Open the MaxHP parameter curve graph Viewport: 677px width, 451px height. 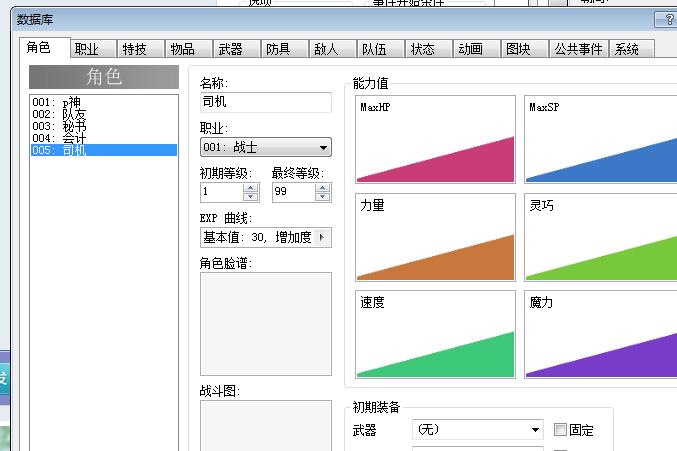435,139
